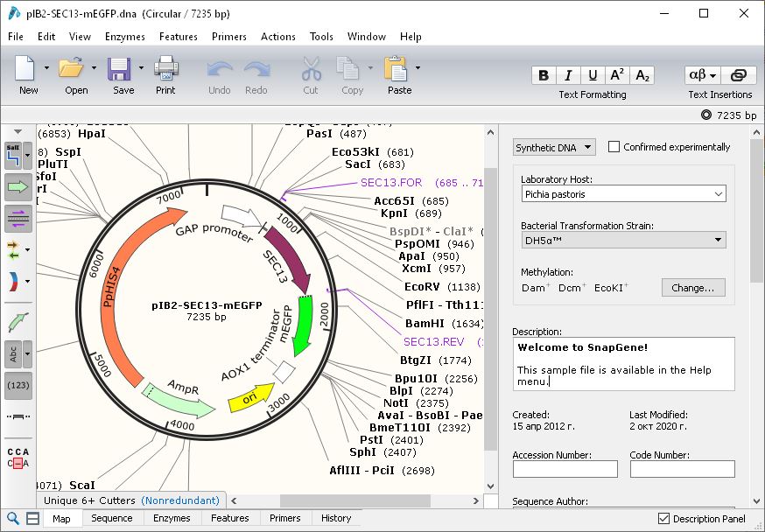Click the Nonredundant link
The height and width of the screenshot is (532, 765).
point(181,500)
